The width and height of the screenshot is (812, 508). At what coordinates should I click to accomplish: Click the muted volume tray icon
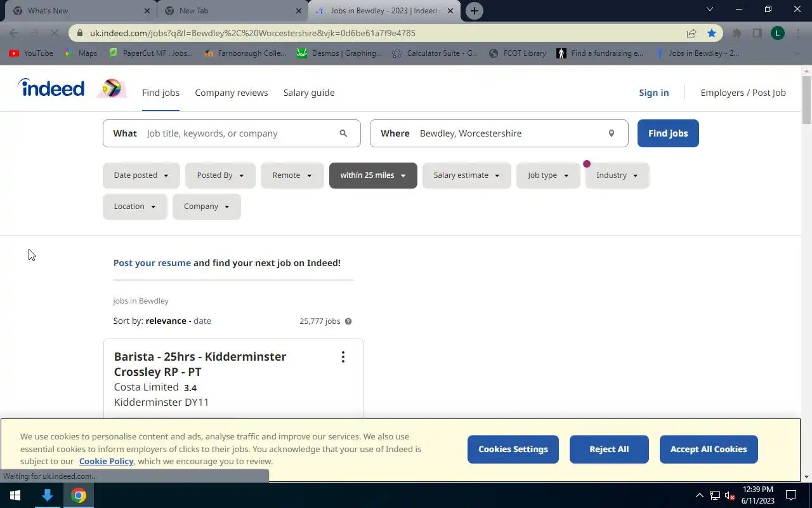pos(730,495)
